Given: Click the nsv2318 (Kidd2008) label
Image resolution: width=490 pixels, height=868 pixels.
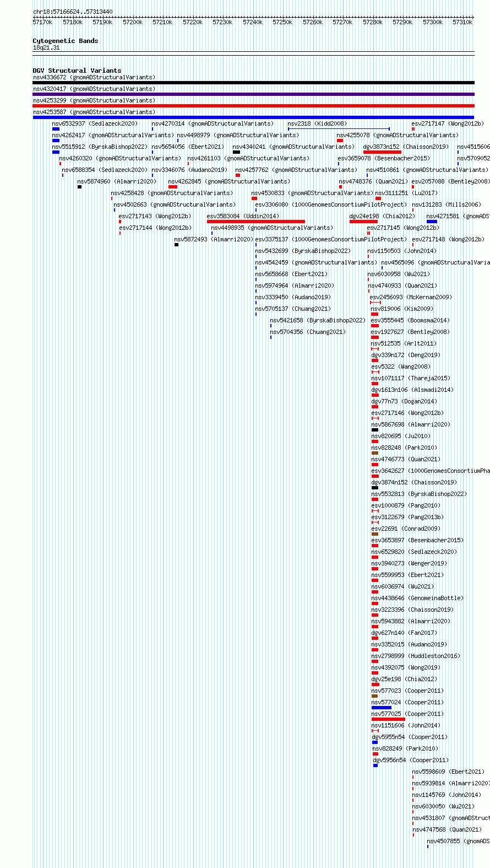Looking at the screenshot, I should (317, 123).
